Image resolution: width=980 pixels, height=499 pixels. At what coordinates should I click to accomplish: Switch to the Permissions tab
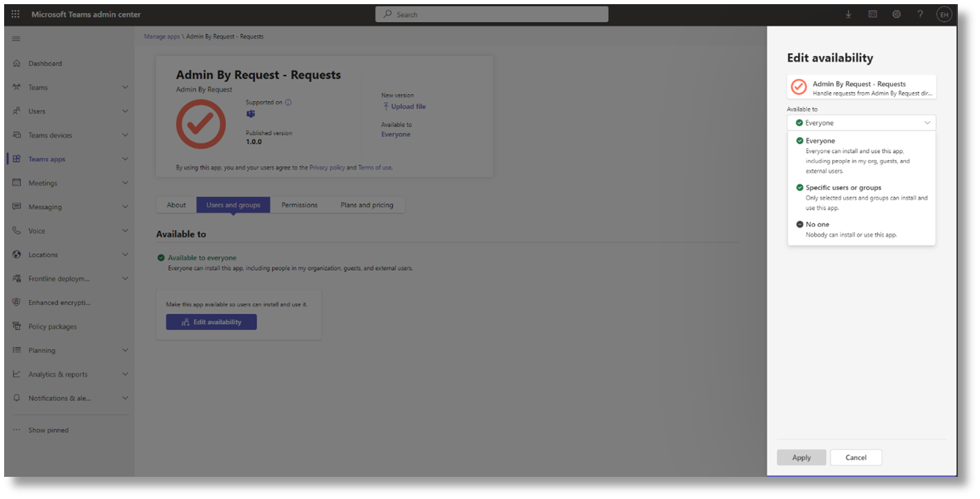point(299,205)
